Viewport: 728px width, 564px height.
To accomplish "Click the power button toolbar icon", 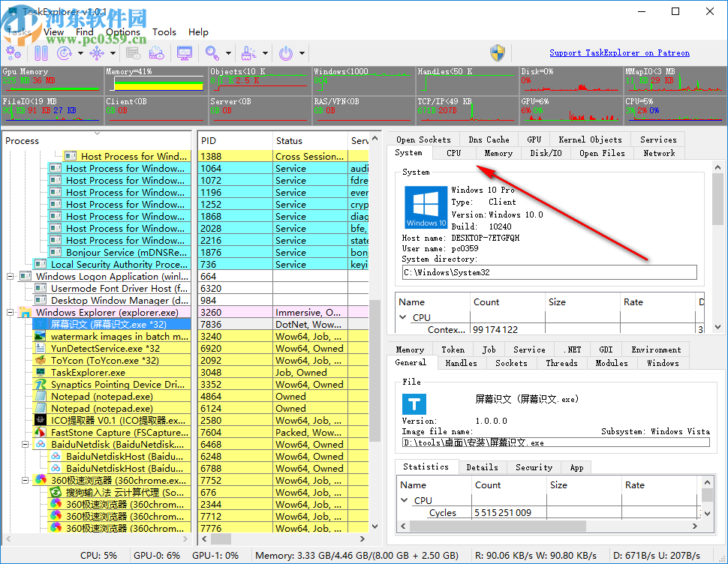I will [286, 53].
